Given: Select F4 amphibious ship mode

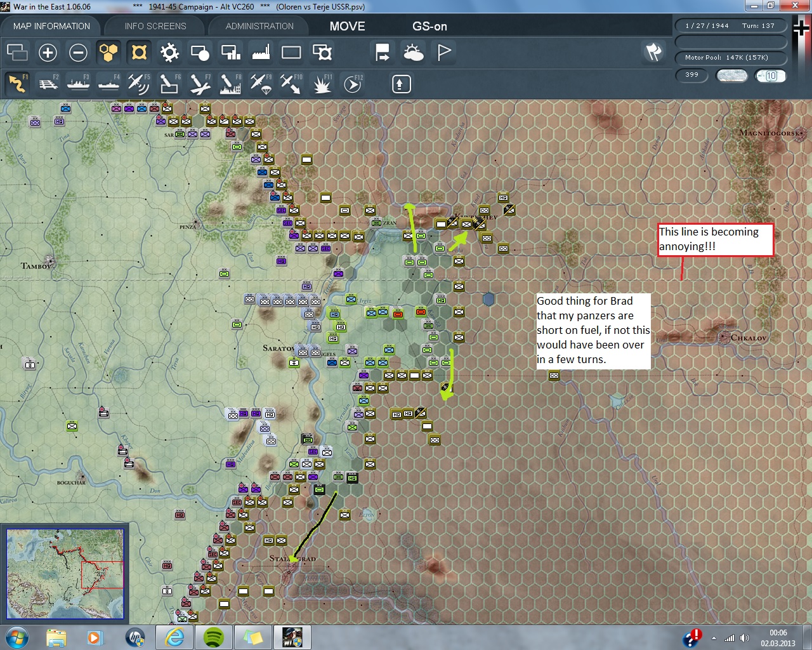Looking at the screenshot, I should pyautogui.click(x=108, y=84).
